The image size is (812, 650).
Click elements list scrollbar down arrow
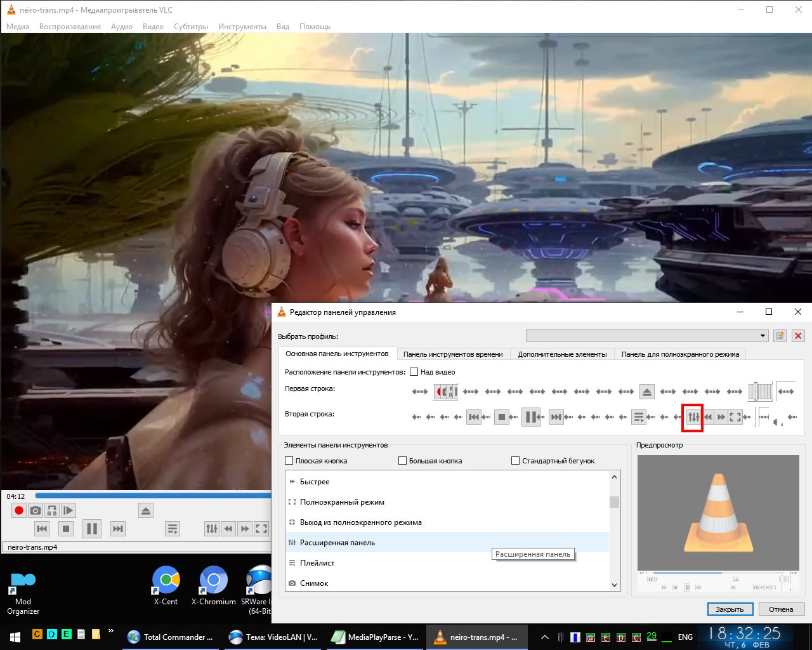[614, 585]
